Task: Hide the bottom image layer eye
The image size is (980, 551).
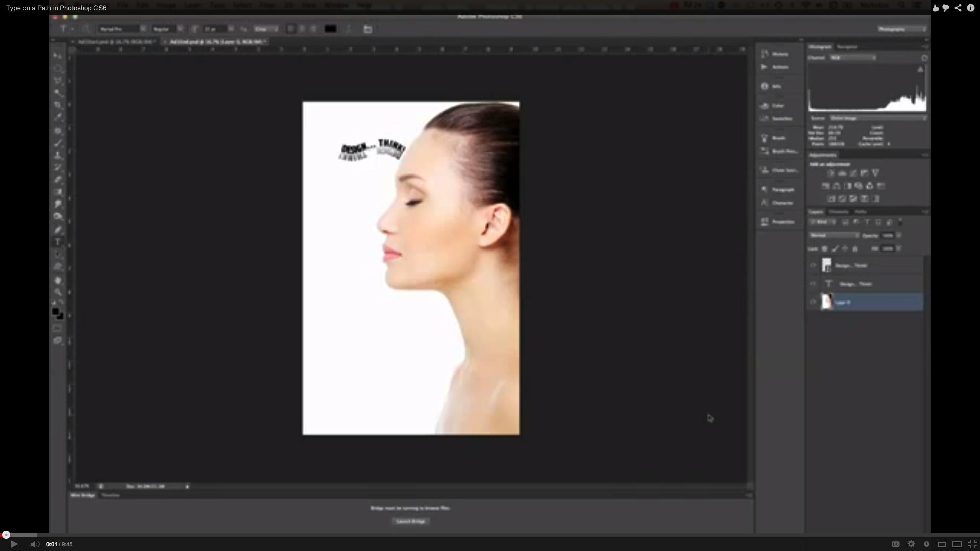Action: tap(813, 302)
